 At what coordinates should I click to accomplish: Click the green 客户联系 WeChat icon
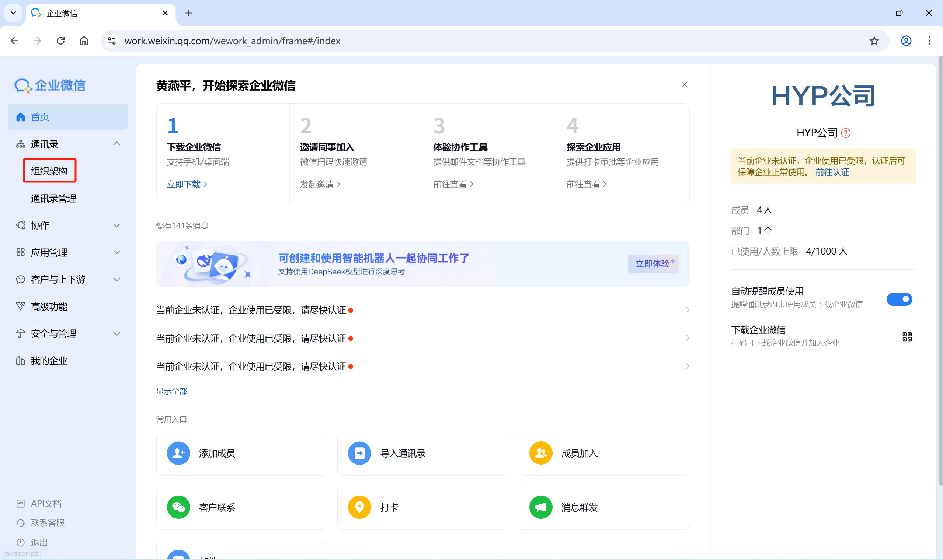178,507
